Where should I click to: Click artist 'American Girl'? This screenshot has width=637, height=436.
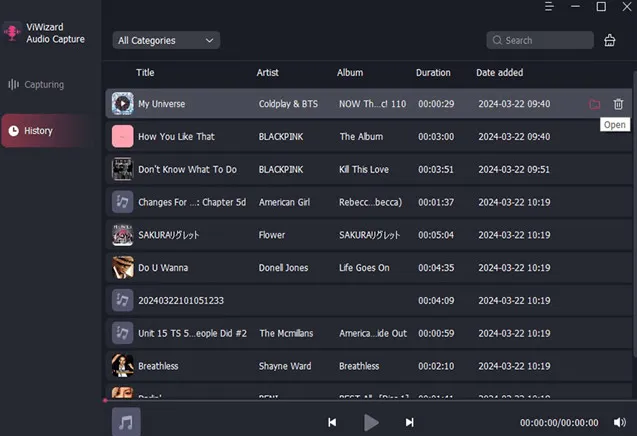(284, 202)
